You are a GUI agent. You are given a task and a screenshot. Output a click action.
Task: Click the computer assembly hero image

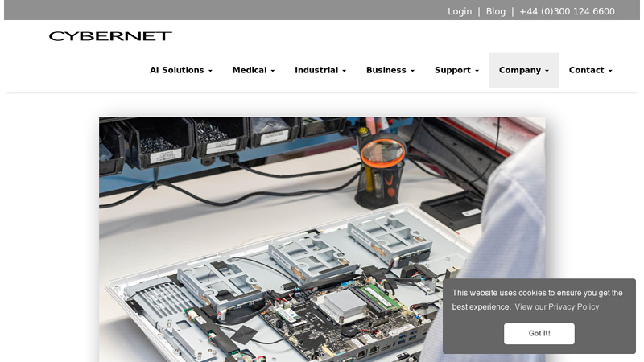pyautogui.click(x=322, y=240)
